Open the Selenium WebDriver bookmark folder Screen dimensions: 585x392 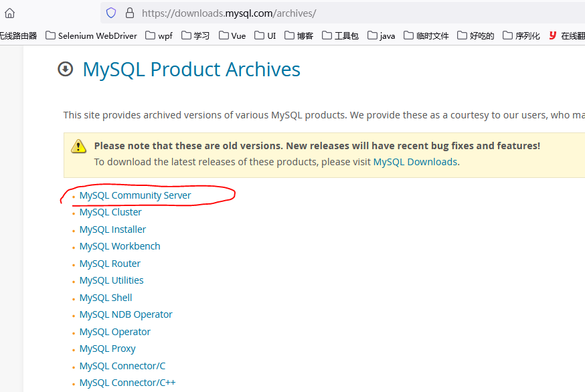click(91, 35)
